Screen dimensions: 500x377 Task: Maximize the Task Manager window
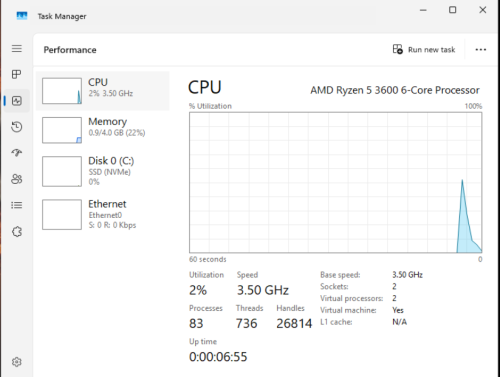(452, 10)
